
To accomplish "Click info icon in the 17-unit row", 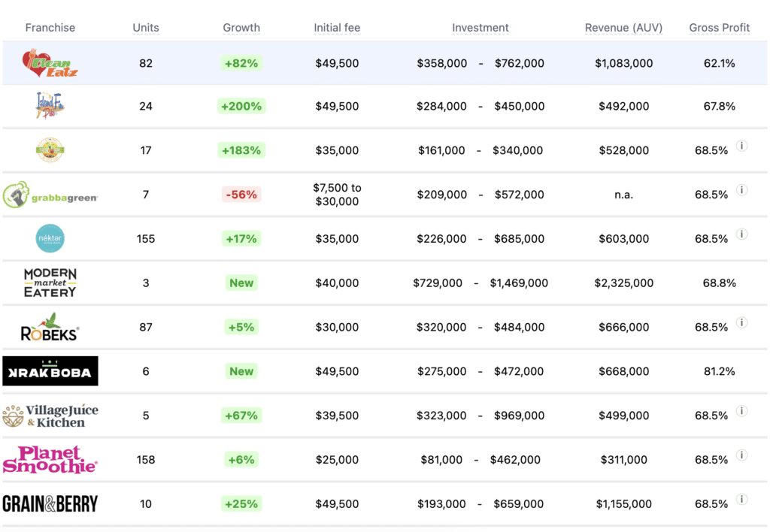I will tap(742, 146).
